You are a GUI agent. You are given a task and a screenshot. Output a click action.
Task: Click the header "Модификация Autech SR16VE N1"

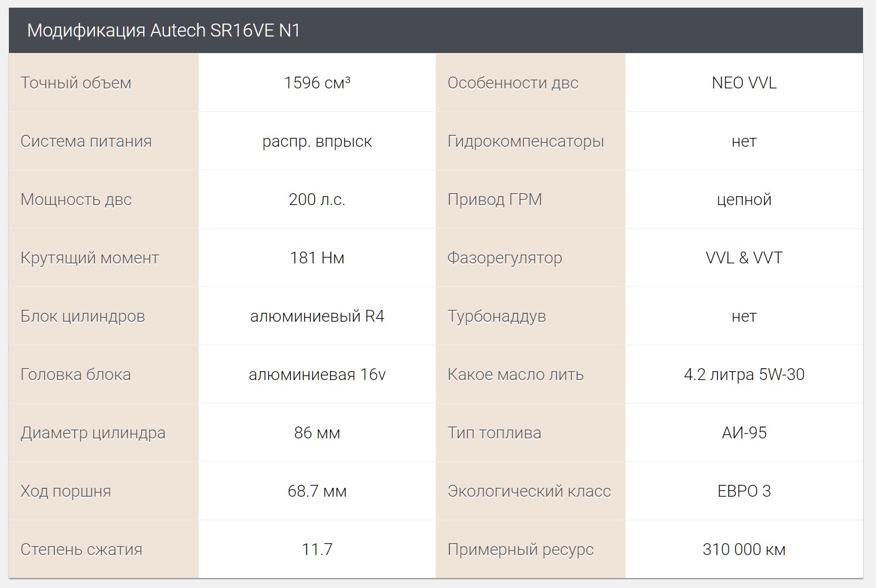164,30
